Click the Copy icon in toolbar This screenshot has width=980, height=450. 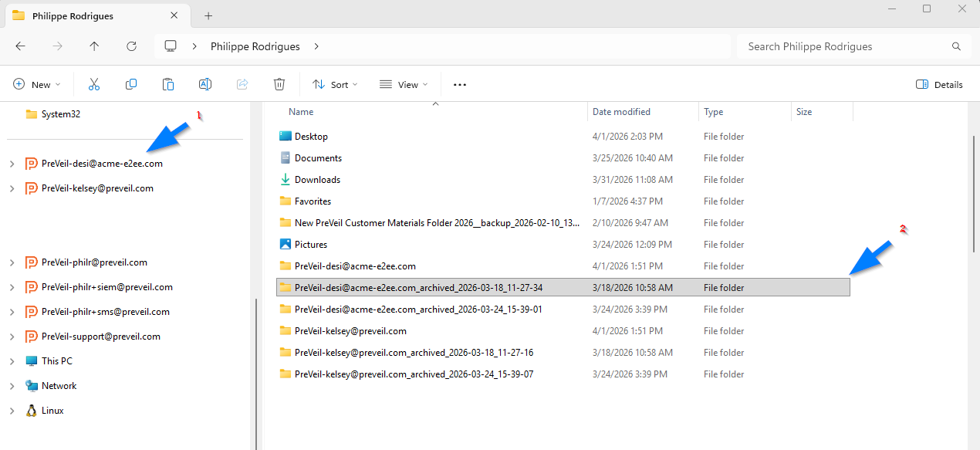131,84
